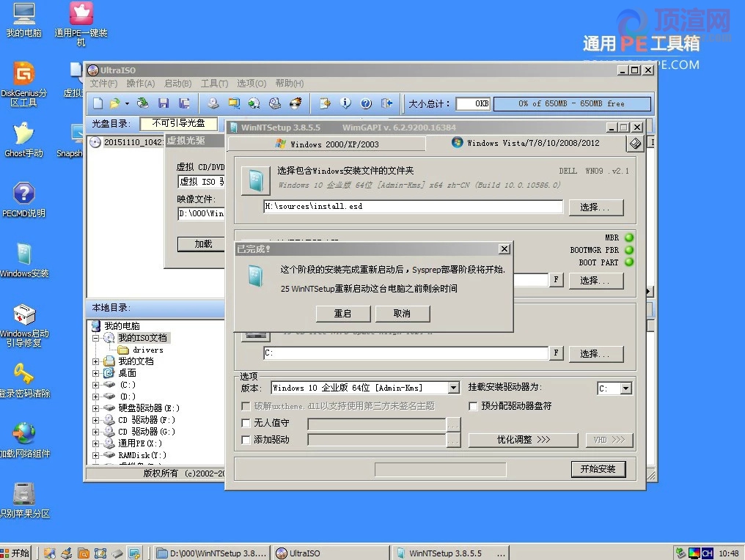Toggle the 添加驱动 checkbox
Screen dimensions: 745x560
click(246, 440)
